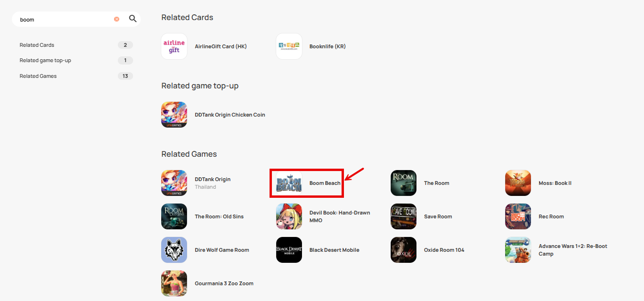Open The Room game icon
The width and height of the screenshot is (644, 301).
click(404, 183)
